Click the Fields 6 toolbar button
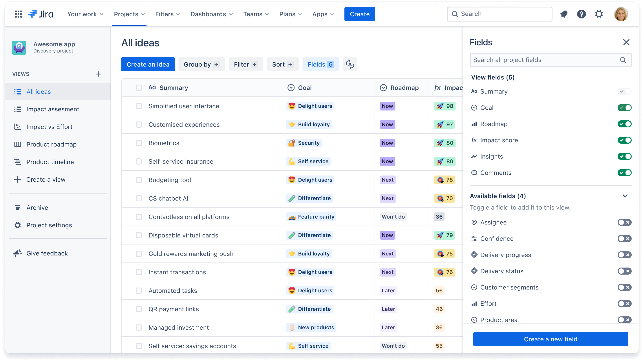The width and height of the screenshot is (644, 362). point(320,65)
